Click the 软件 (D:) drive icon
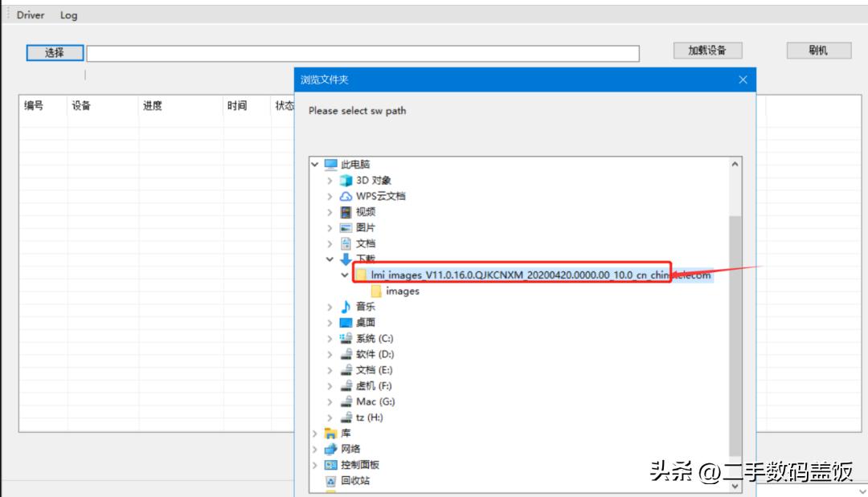Screen dimensions: 868x497 (x=346, y=354)
